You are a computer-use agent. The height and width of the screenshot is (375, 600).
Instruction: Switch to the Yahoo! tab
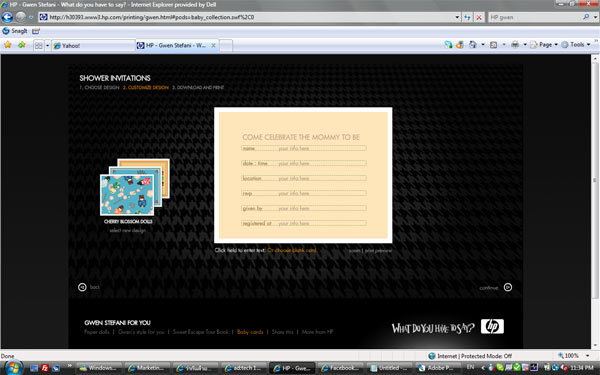tap(93, 46)
